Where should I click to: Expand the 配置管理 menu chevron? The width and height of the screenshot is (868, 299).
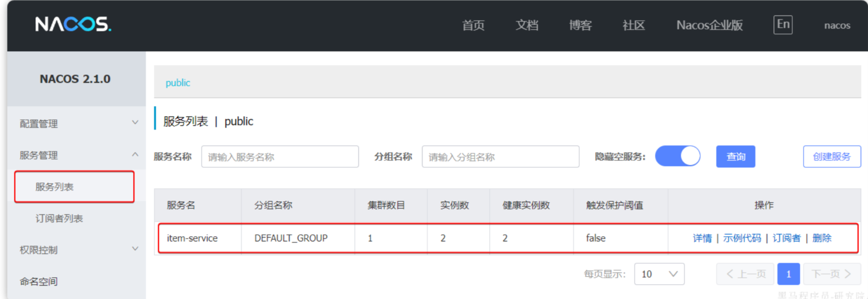tap(135, 123)
